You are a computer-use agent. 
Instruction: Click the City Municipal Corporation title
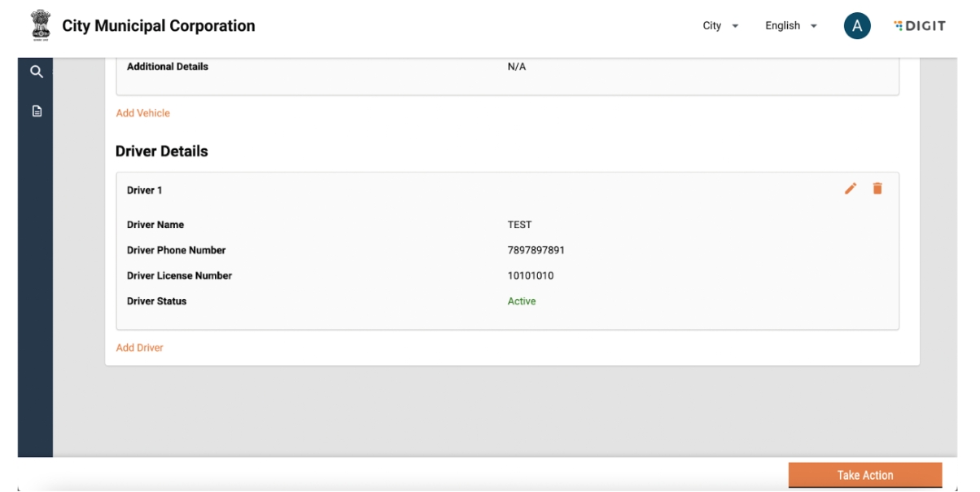(159, 26)
